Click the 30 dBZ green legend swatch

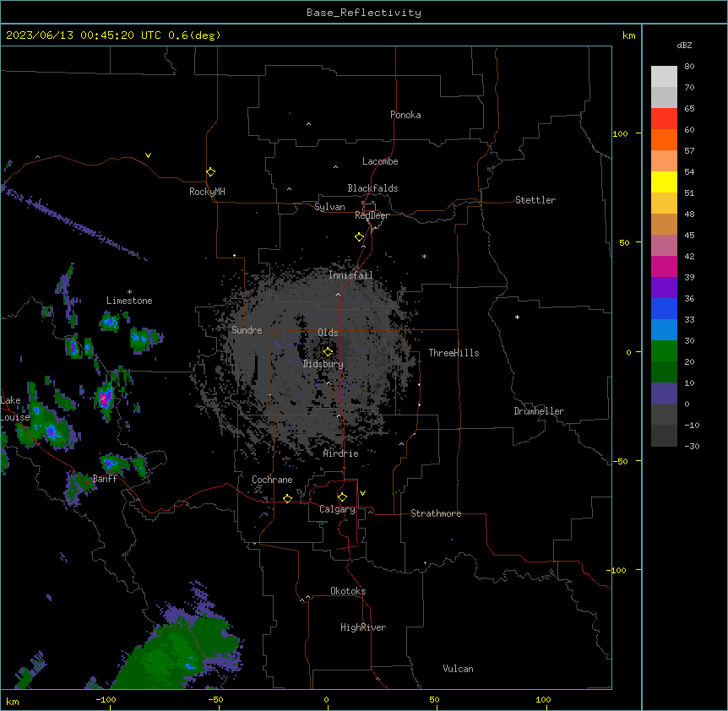pyautogui.click(x=664, y=351)
